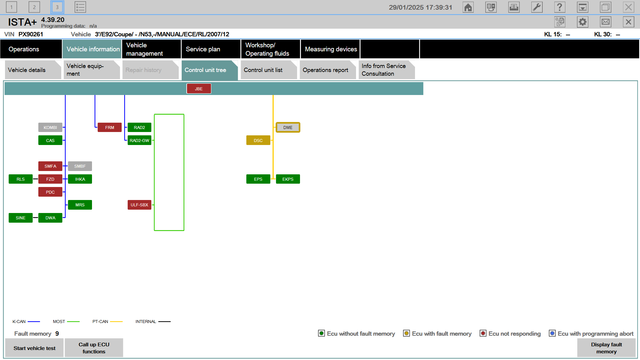Viewport: 640px width, 360px height.
Task: Click the vehicle connection manager icon
Action: (491, 7)
